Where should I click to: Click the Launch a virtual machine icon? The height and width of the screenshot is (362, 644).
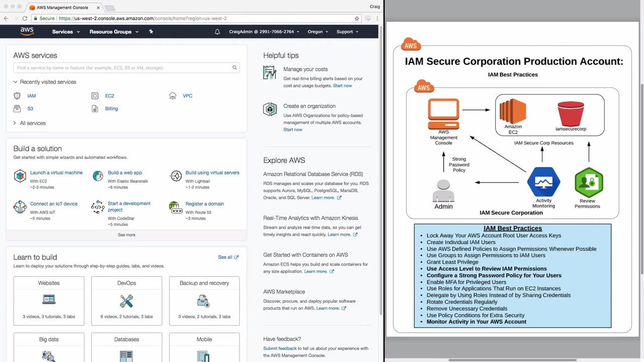point(20,176)
